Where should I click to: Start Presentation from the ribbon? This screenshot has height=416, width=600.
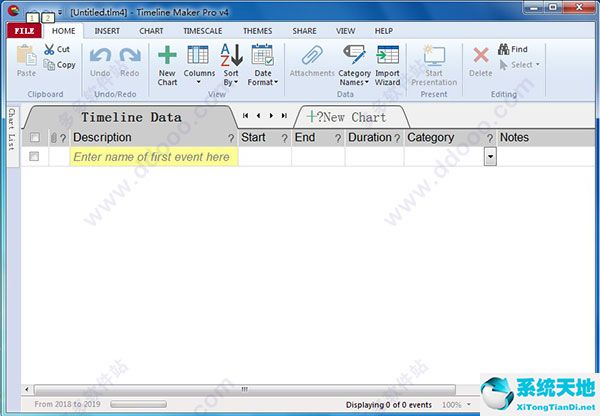[x=434, y=65]
